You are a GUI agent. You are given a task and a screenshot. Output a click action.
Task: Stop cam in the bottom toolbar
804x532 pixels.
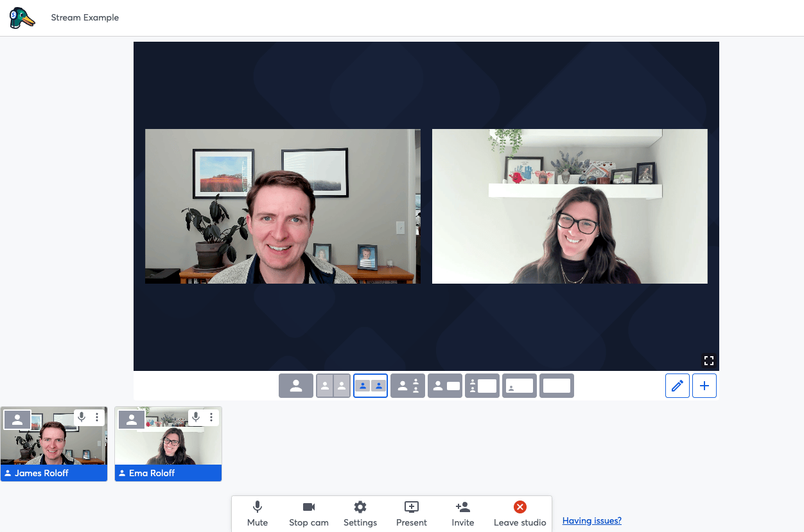309,514
